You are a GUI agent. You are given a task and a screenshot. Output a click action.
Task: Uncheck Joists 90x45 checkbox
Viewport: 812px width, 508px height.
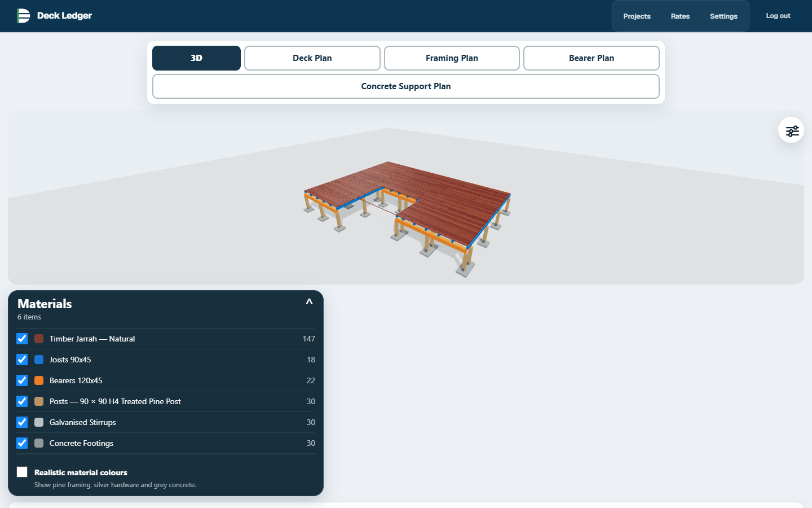22,360
